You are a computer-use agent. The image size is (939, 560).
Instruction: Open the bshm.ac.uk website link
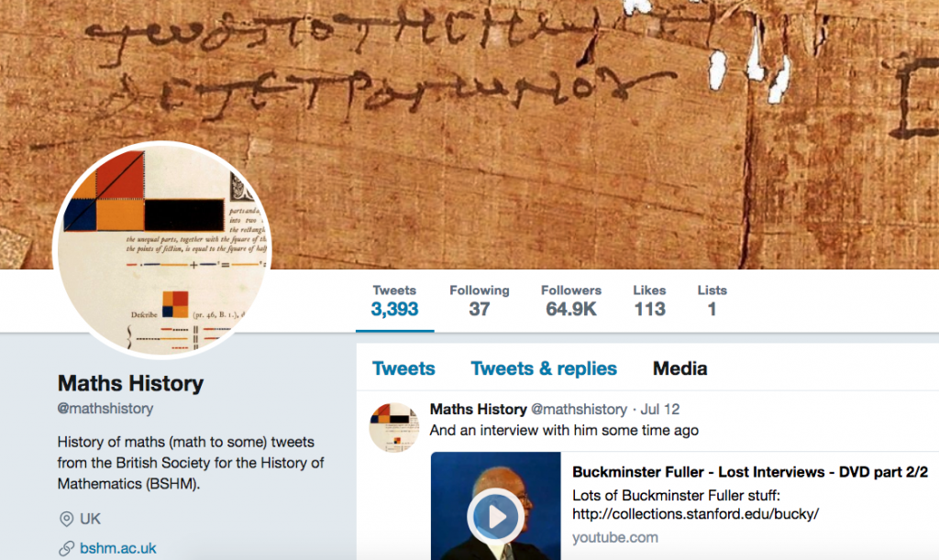118,548
